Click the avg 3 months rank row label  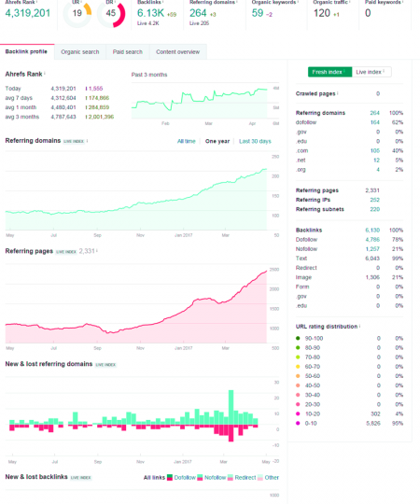[21, 117]
